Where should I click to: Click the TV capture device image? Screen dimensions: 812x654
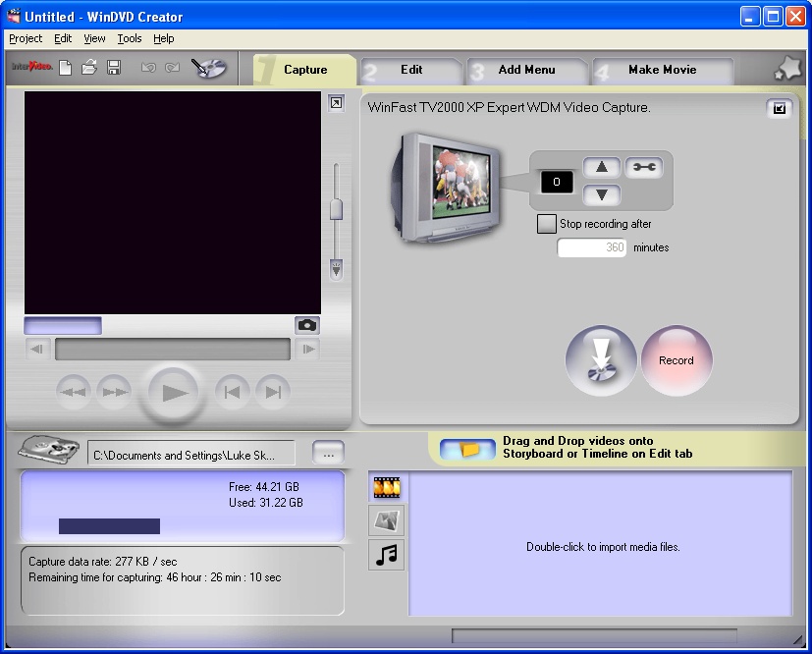[446, 188]
